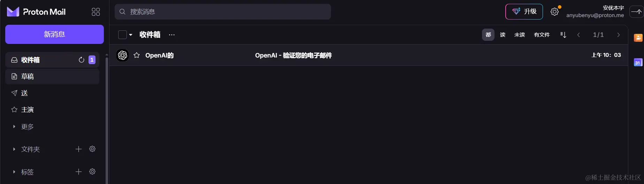Open the Calendar side panel icon
The image size is (644, 184).
(638, 62)
